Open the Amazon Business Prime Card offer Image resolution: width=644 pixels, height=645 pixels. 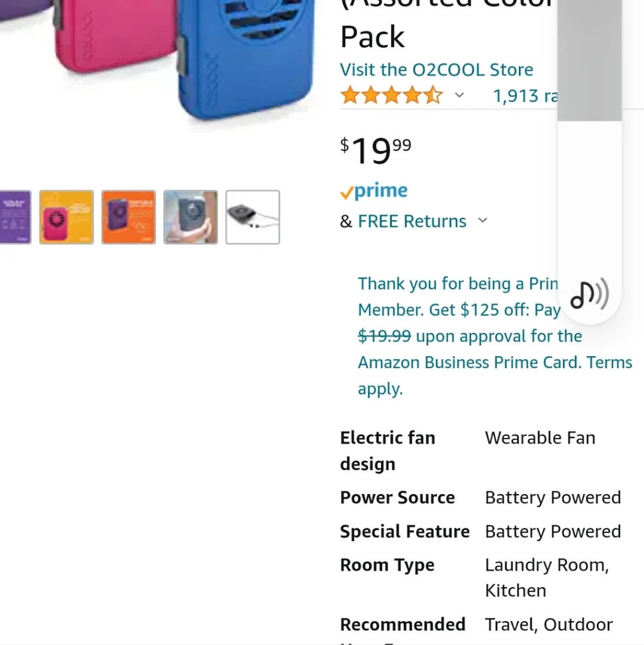[469, 362]
